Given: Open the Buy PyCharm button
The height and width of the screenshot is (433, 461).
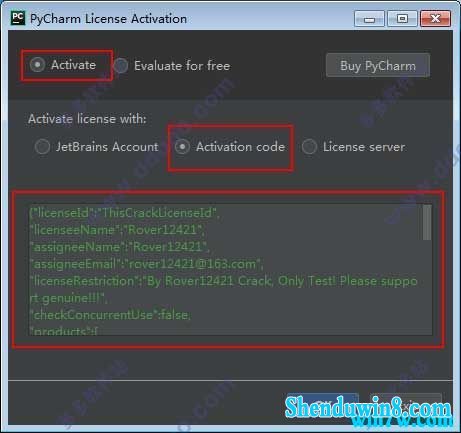Looking at the screenshot, I should pos(378,65).
